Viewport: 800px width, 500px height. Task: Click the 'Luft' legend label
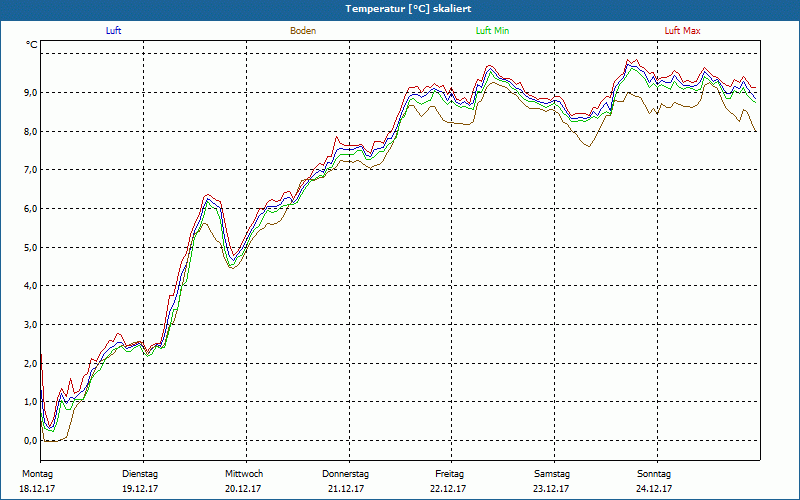pos(113,31)
